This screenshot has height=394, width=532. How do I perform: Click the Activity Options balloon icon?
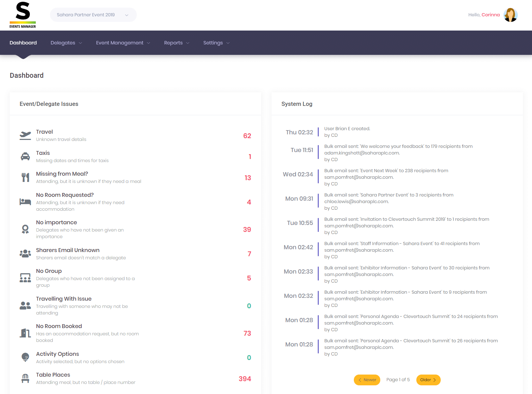[25, 357]
